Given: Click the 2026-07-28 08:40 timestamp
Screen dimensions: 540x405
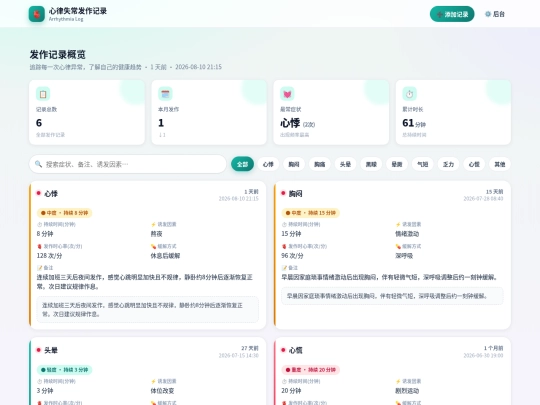Looking at the screenshot, I should point(484,199).
